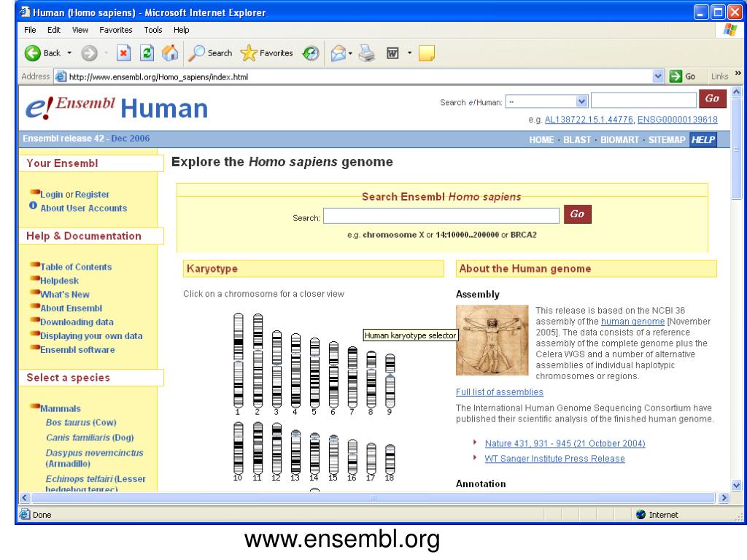
Task: Open the Favorites menu
Action: pyautogui.click(x=116, y=29)
